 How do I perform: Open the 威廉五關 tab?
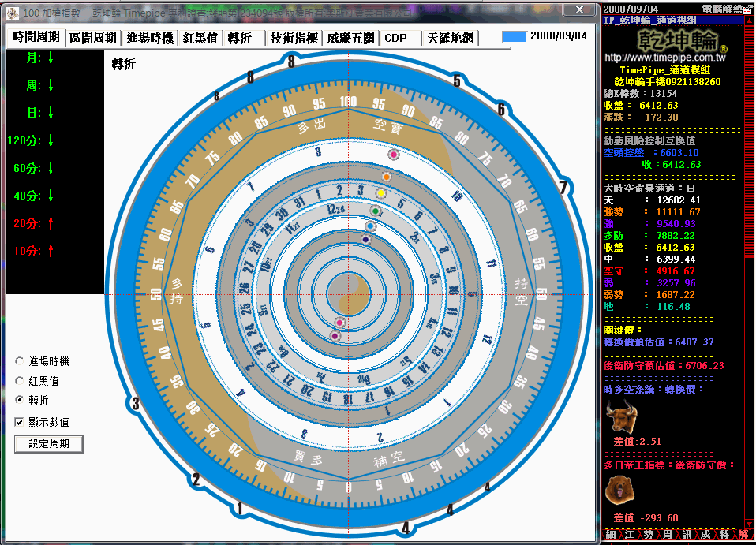(350, 38)
